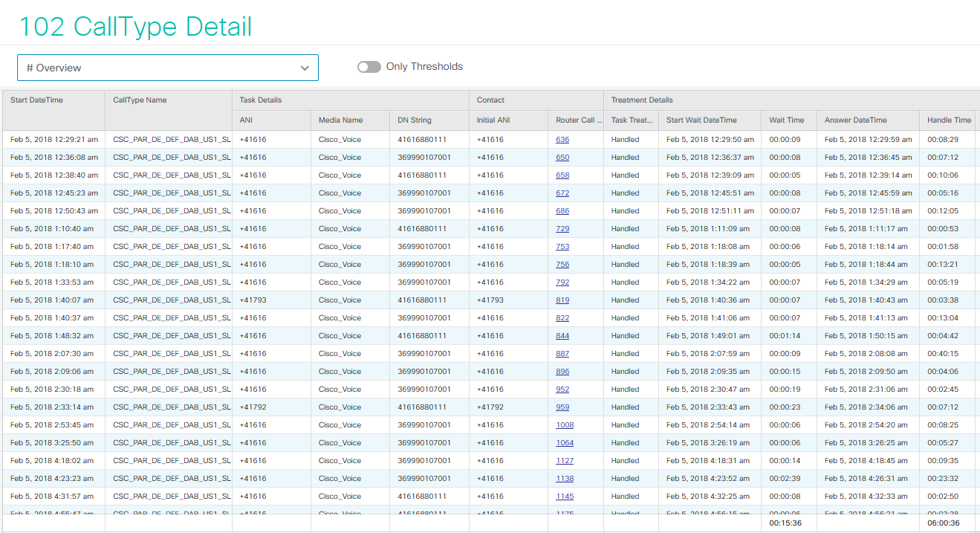Image resolution: width=980 pixels, height=533 pixels.
Task: Open Router Call link 658
Action: pos(562,175)
